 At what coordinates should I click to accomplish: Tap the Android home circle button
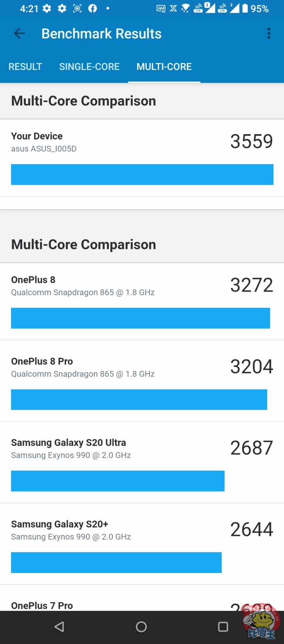coord(141,627)
